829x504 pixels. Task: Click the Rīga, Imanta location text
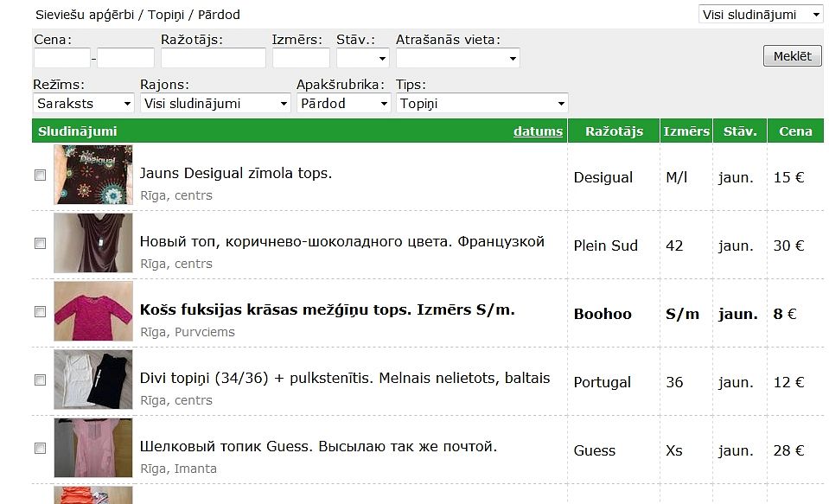(x=178, y=469)
